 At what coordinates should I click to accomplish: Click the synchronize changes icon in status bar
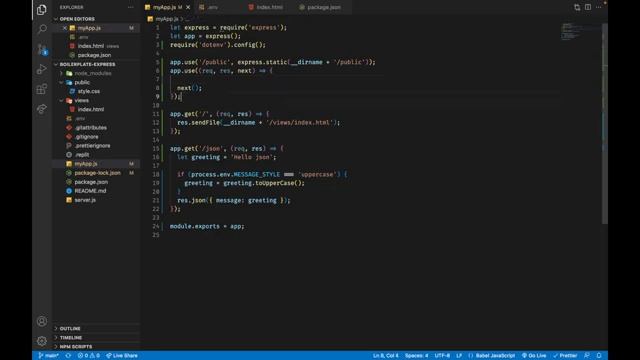pyautogui.click(x=68, y=356)
